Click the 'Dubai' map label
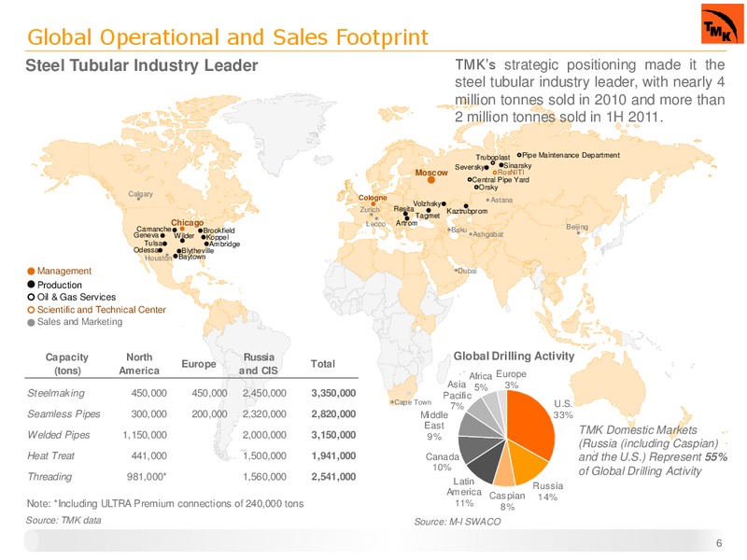 click(x=467, y=271)
